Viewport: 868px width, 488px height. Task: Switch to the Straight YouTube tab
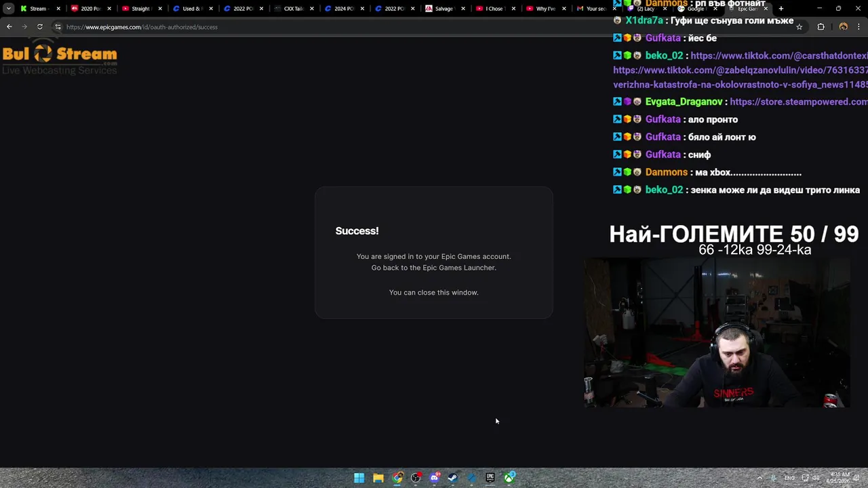point(140,9)
